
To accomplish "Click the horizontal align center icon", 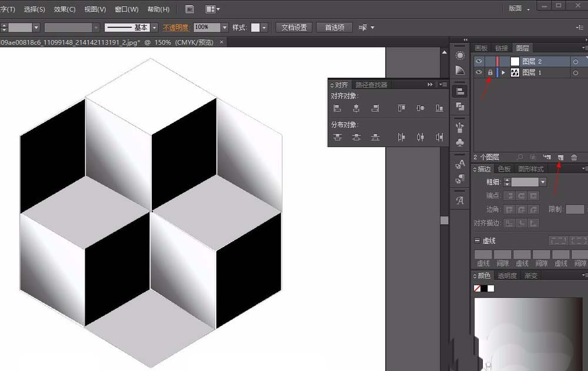I will pyautogui.click(x=356, y=108).
